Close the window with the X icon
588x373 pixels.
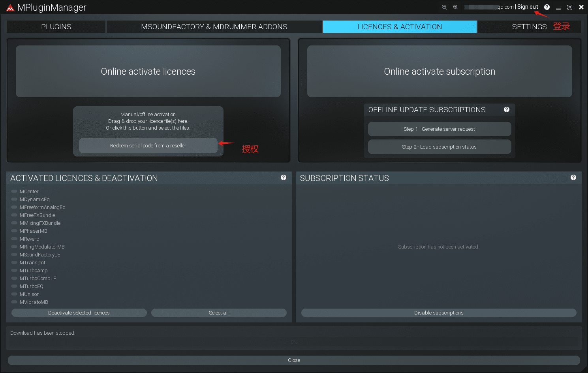(x=581, y=7)
